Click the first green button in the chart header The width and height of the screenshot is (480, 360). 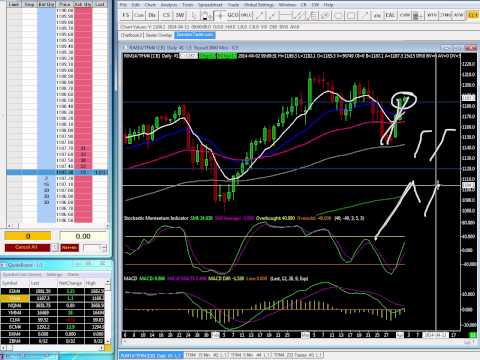click(x=207, y=56)
